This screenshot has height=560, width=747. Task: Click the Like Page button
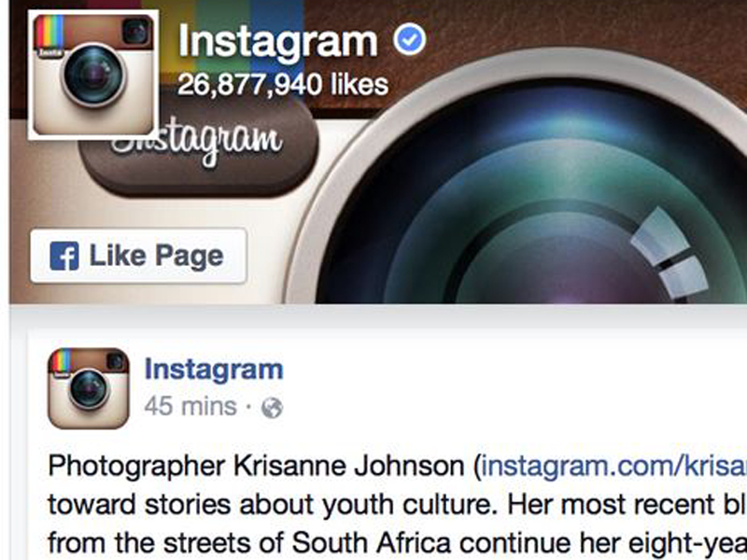138,256
